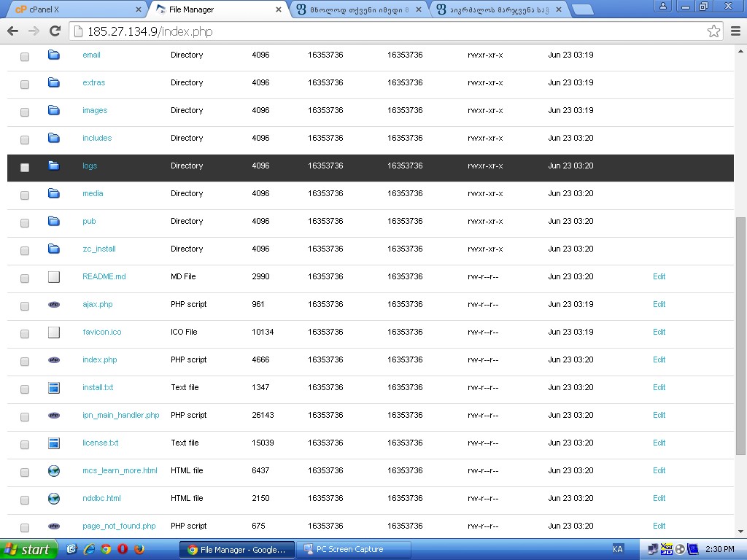Click the pub folder icon
The width and height of the screenshot is (747, 560).
(x=54, y=220)
